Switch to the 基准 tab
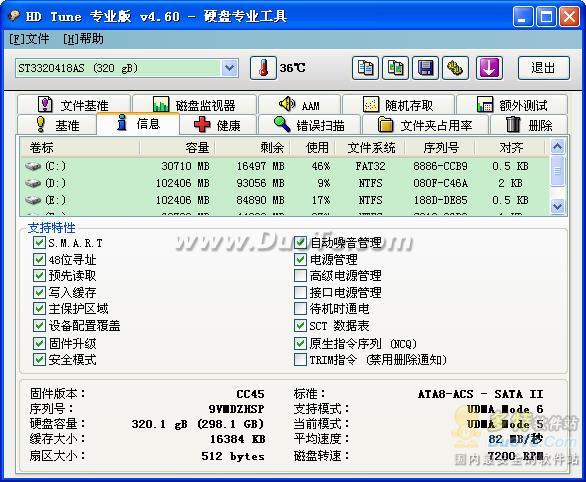 [57, 125]
